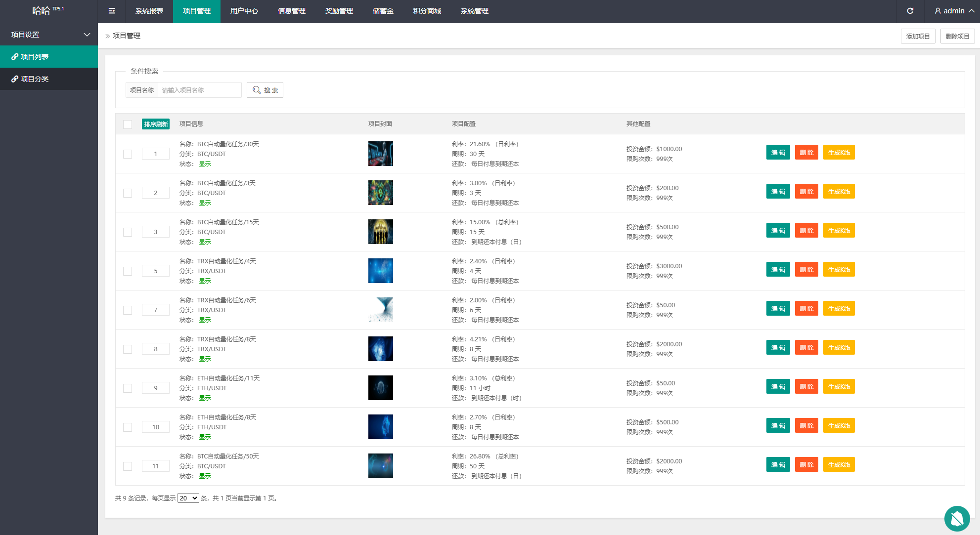980x535 pixels.
Task: Click the 添加项目 button
Action: tap(918, 36)
